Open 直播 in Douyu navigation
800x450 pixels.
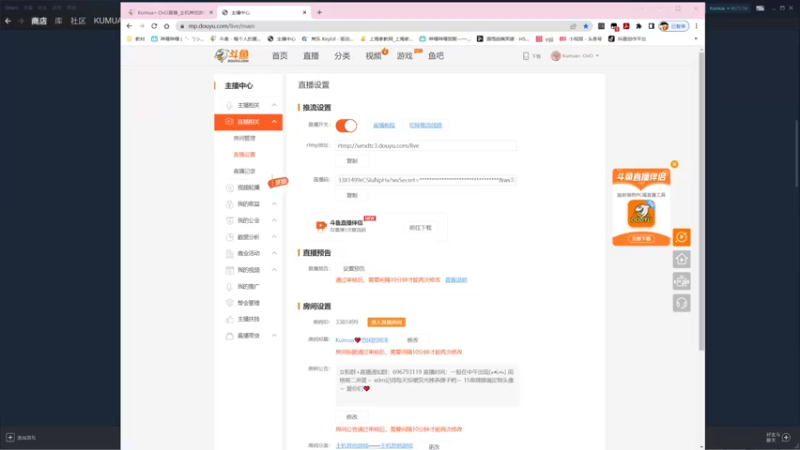tap(311, 56)
